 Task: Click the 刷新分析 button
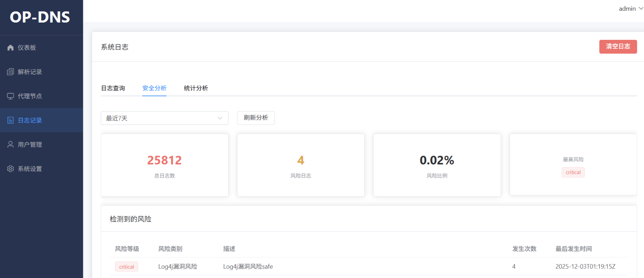(x=256, y=118)
